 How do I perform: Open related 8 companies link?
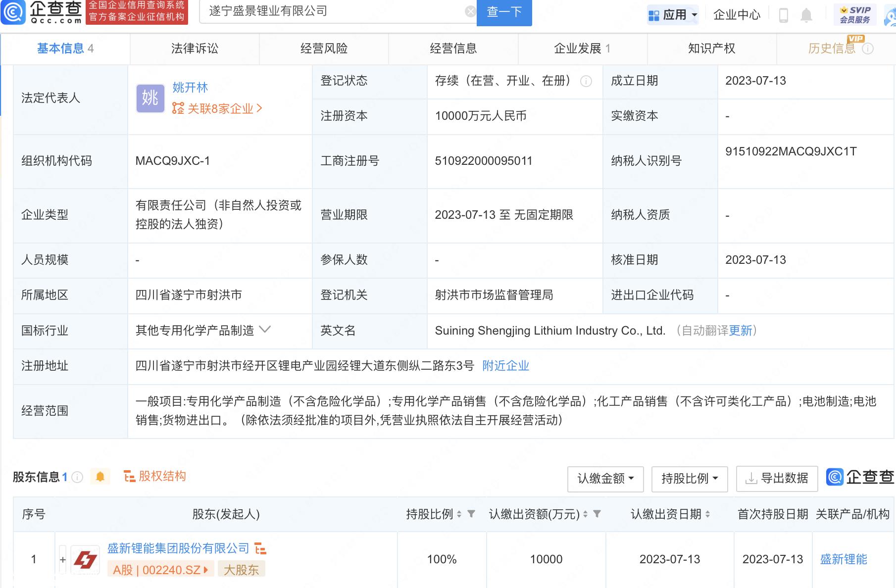tap(217, 108)
